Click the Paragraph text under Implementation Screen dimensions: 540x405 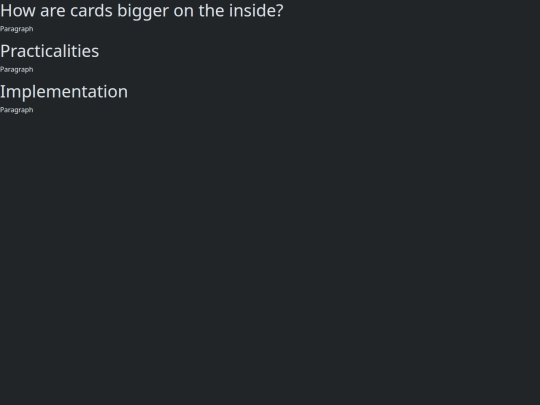click(17, 110)
